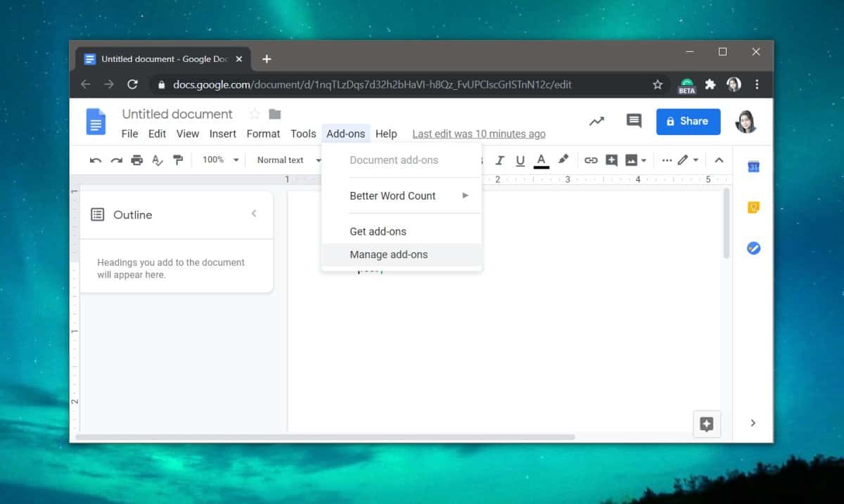The image size is (844, 504).
Task: Open the Chrome profile avatar
Action: click(x=734, y=84)
